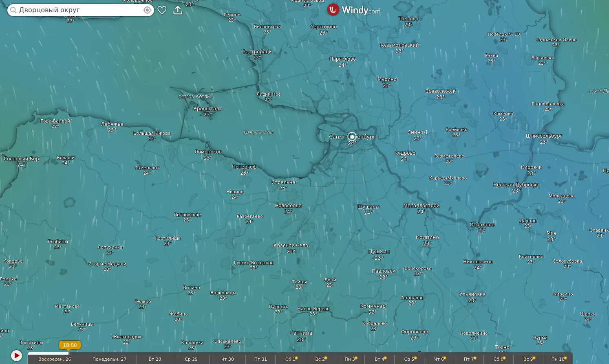
Task: Click the search magnifier icon
Action: [x=13, y=10]
